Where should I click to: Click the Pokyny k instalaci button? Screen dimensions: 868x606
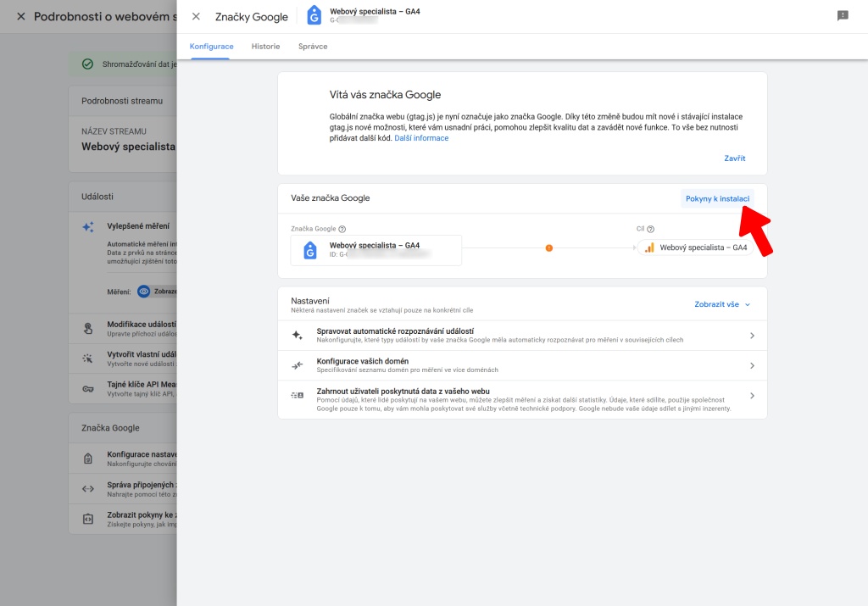pos(716,198)
